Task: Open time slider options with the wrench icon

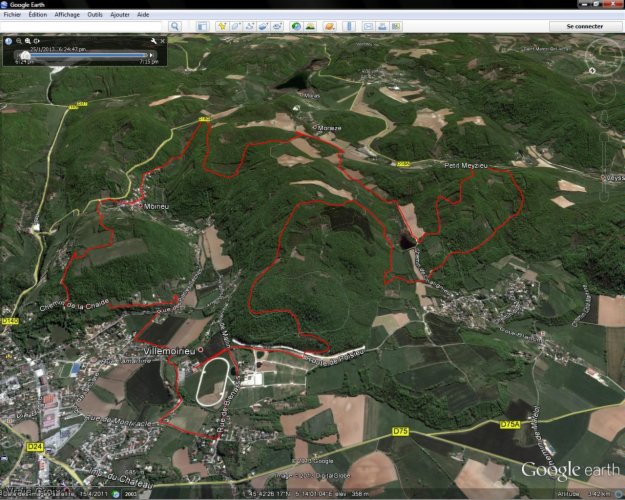Action: [153, 41]
